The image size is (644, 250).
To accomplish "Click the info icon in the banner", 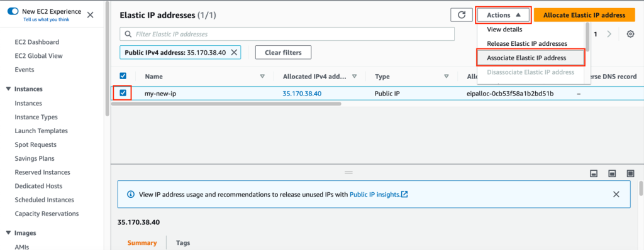I will [131, 194].
